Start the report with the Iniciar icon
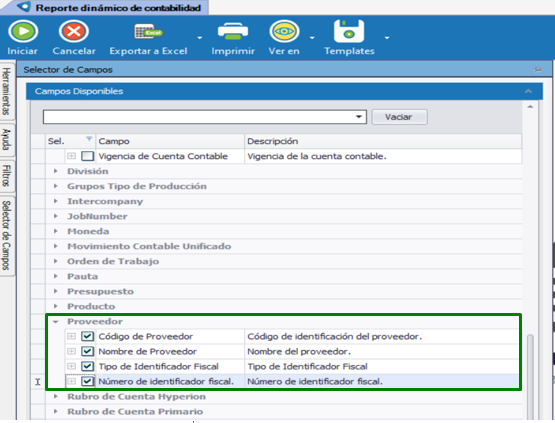Image resolution: width=555 pixels, height=423 pixels. click(x=23, y=32)
